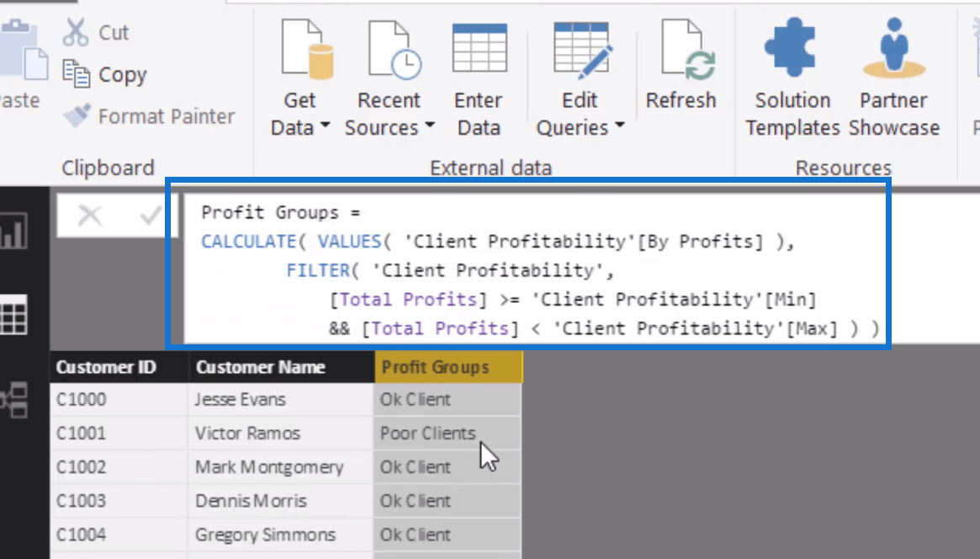Click the Copy label in Clipboard
This screenshot has height=559, width=980.
(123, 75)
